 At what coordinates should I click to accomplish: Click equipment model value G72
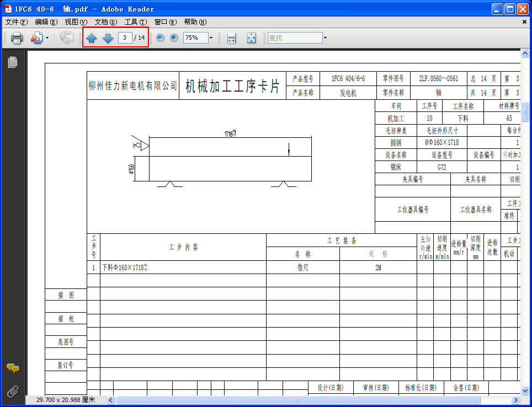441,167
